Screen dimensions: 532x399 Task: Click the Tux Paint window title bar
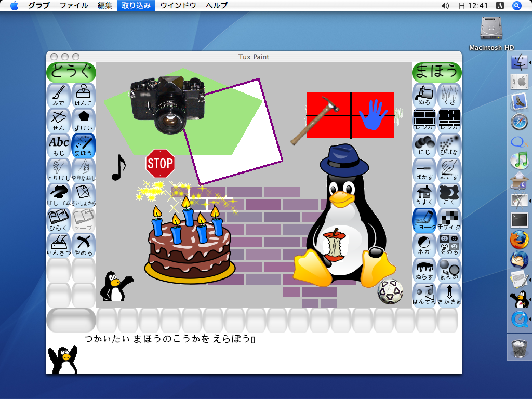coord(254,57)
